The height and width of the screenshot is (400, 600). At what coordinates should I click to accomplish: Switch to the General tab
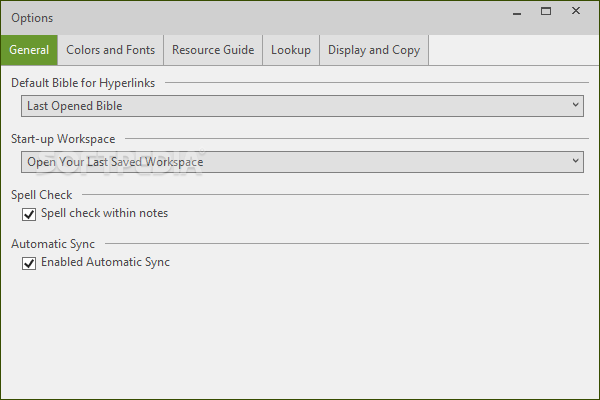click(29, 50)
